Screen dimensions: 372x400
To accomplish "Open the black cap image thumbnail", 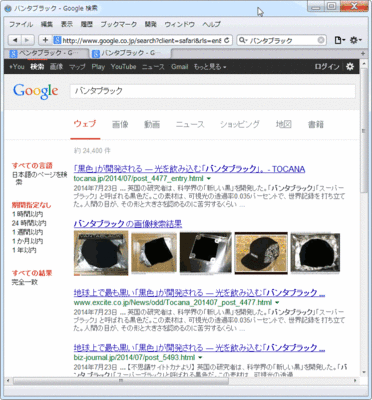I will [x=261, y=253].
